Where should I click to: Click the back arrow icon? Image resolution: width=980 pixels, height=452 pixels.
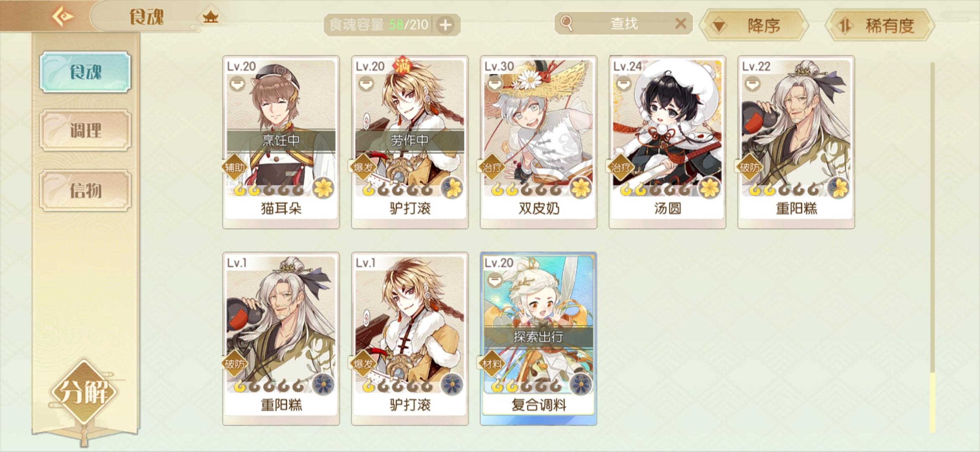[x=63, y=17]
